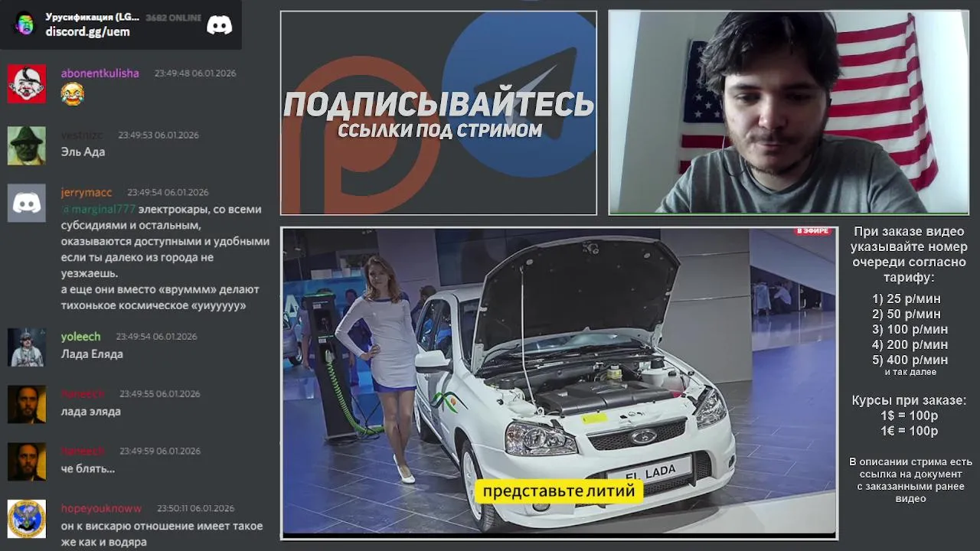980x551 pixels.
Task: Click the 'Эль Ада' chat message
Action: click(x=83, y=152)
